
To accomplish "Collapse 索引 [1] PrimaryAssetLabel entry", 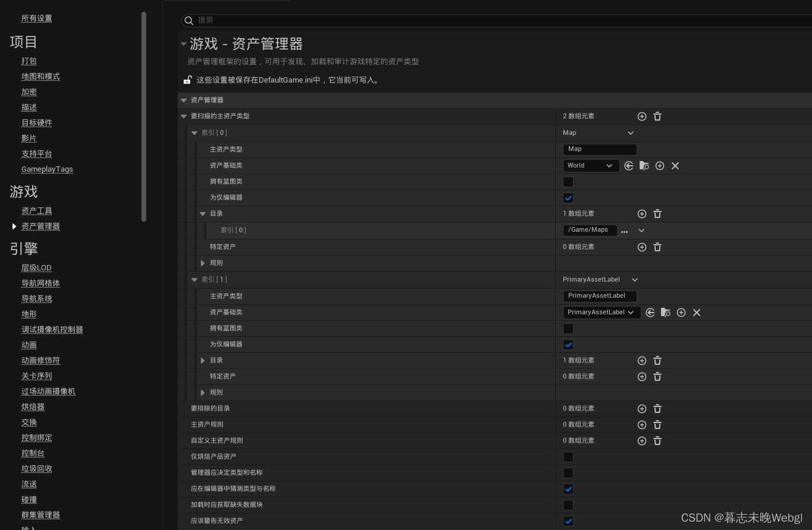I will pos(194,280).
